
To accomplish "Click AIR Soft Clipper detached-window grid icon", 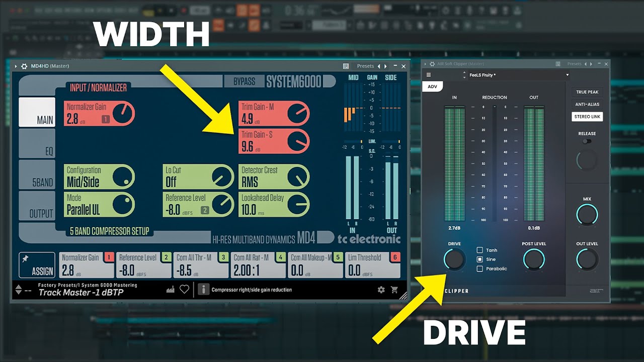I will coord(558,64).
